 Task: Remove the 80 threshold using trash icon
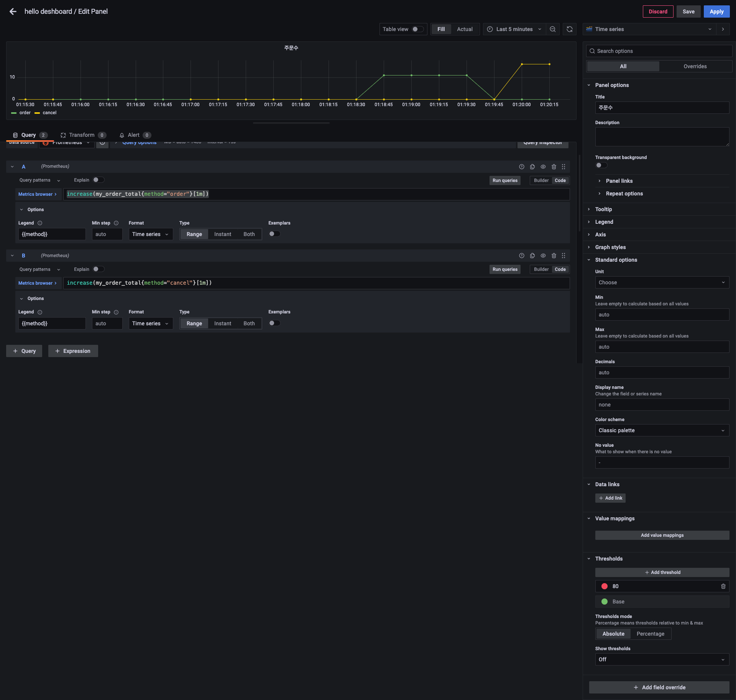pyautogui.click(x=723, y=586)
